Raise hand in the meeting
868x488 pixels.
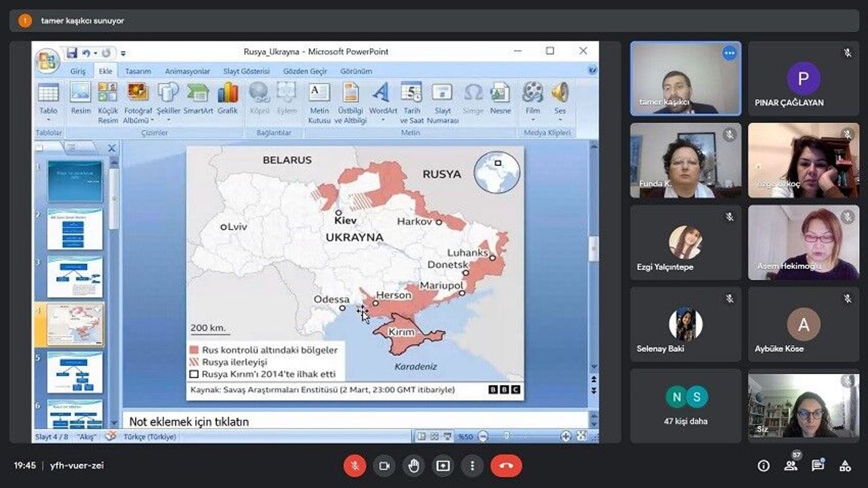(x=413, y=466)
